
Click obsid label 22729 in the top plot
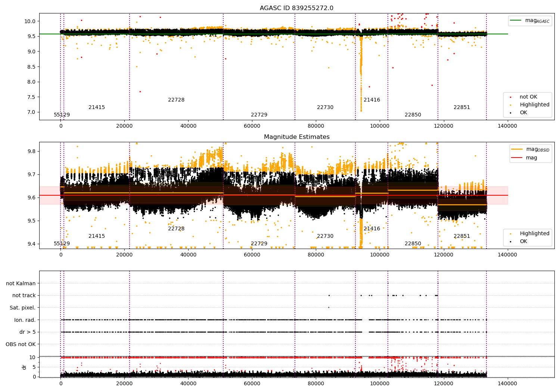pyautogui.click(x=259, y=115)
